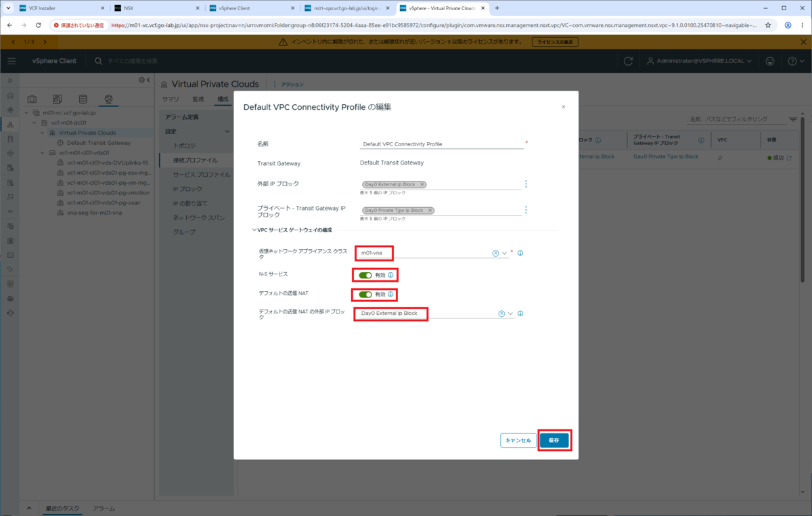Open 仮想ネットワーク アプライアンス クラスタ dropdown arrow
This screenshot has width=812, height=516.
[505, 253]
